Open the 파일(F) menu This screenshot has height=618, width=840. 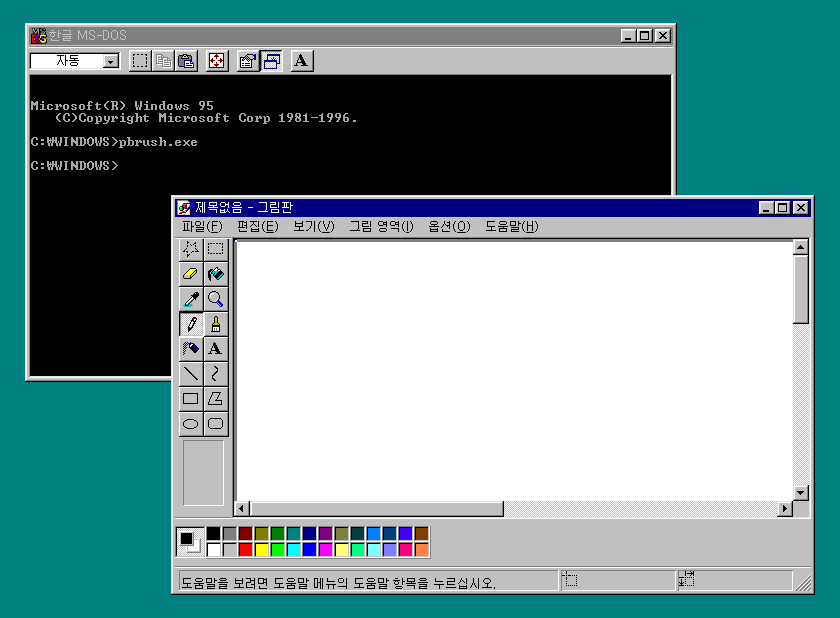pyautogui.click(x=202, y=227)
